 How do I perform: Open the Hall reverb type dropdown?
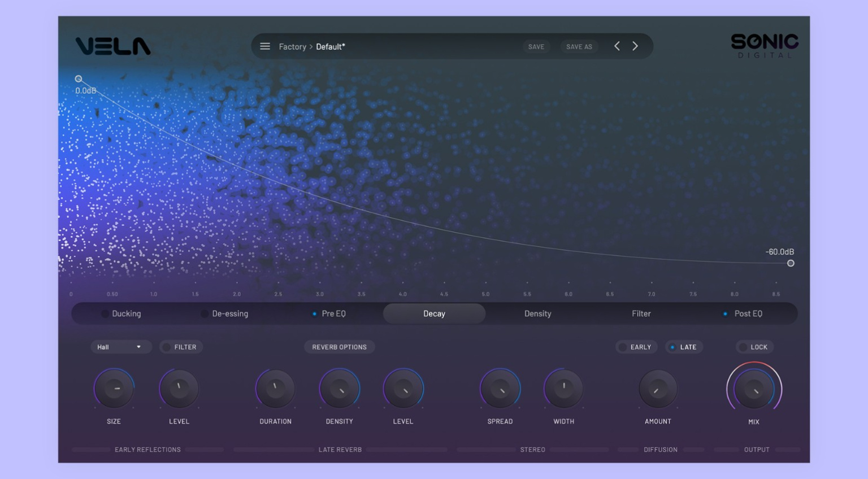pos(120,347)
